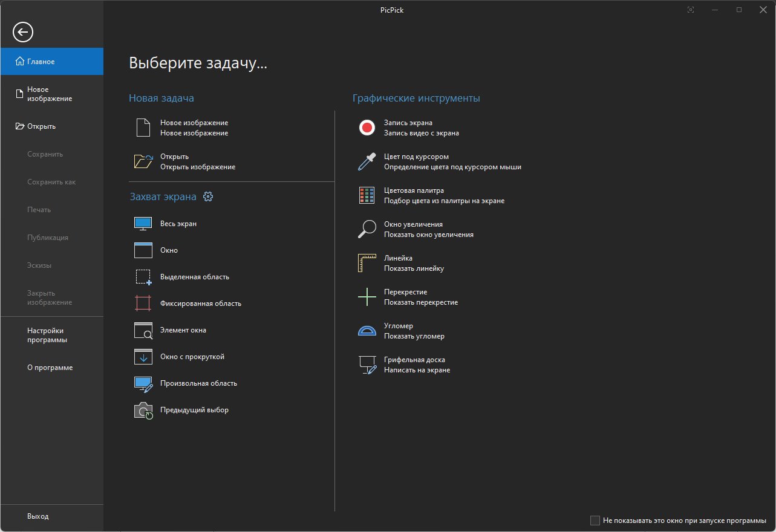This screenshot has height=532, width=776.
Task: Open Настройки программы in the sidebar
Action: pyautogui.click(x=47, y=335)
